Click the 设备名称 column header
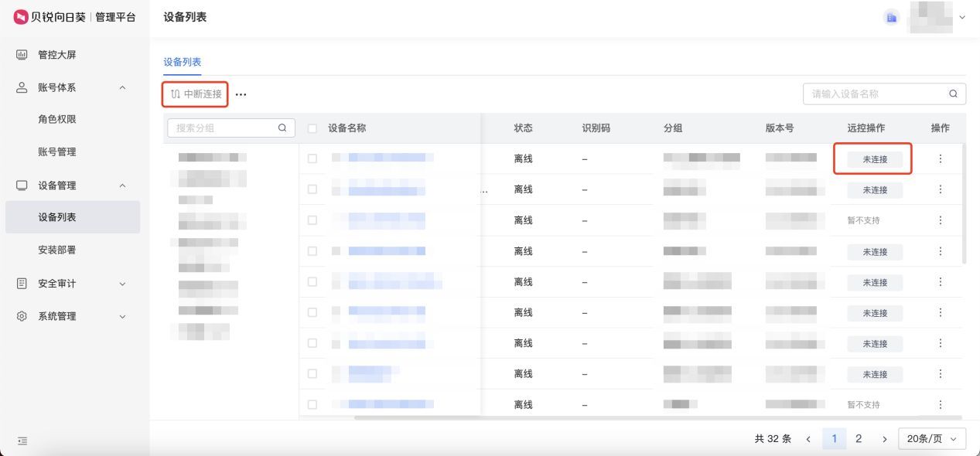 click(347, 128)
